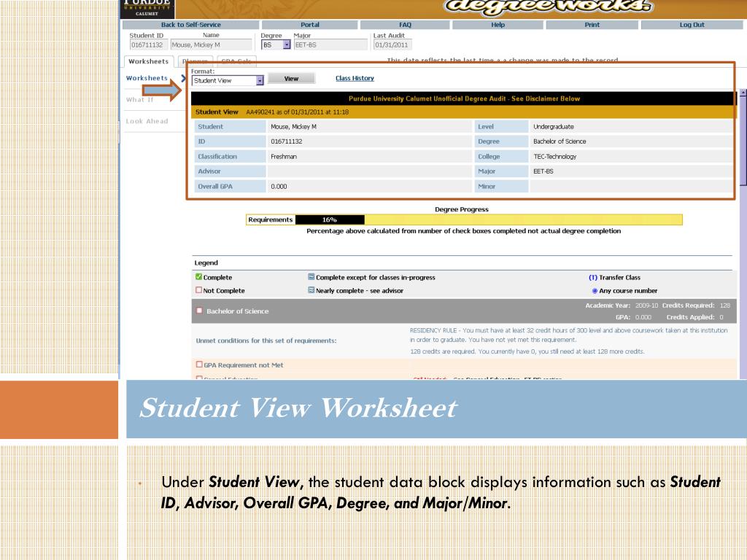Open Help from the top bar

(498, 25)
